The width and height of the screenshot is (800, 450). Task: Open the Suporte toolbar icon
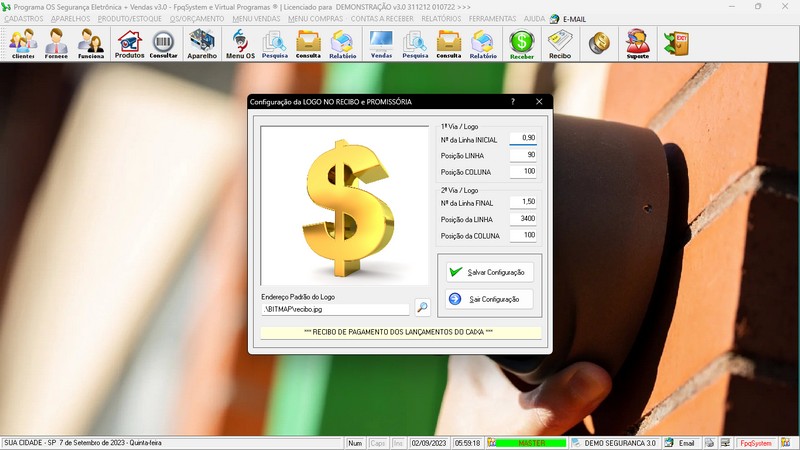pyautogui.click(x=637, y=44)
